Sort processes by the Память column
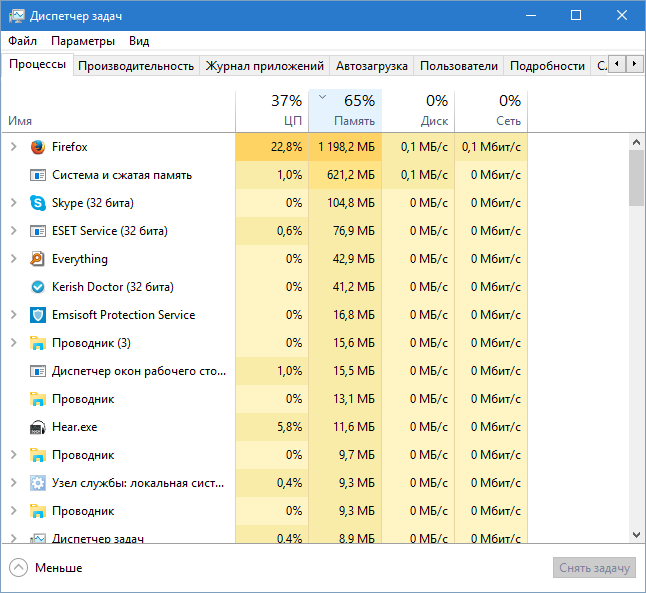Screen dimensions: 646x593 (x=345, y=111)
